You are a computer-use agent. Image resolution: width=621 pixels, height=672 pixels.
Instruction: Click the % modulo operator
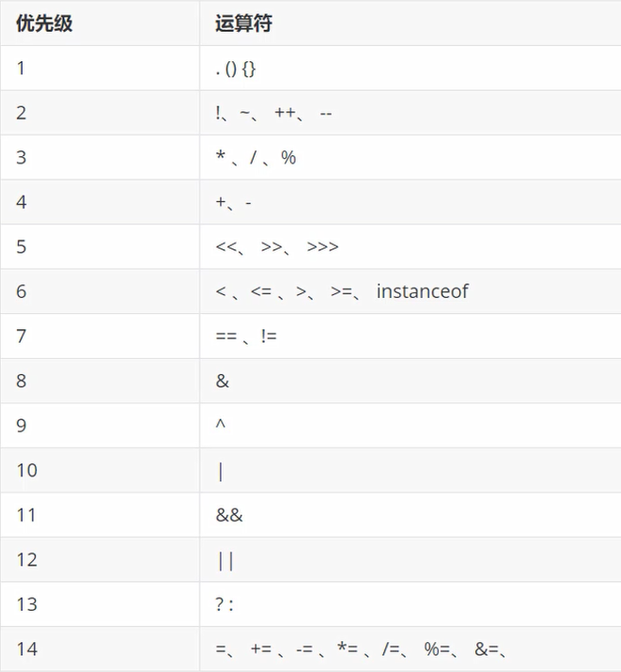288,158
